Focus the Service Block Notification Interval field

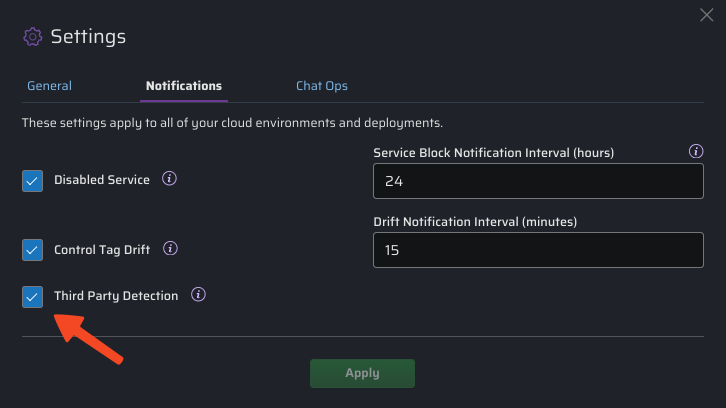(x=538, y=182)
